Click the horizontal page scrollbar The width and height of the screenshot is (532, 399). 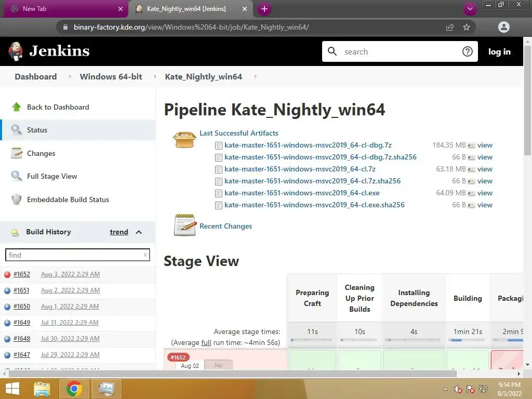232,374
